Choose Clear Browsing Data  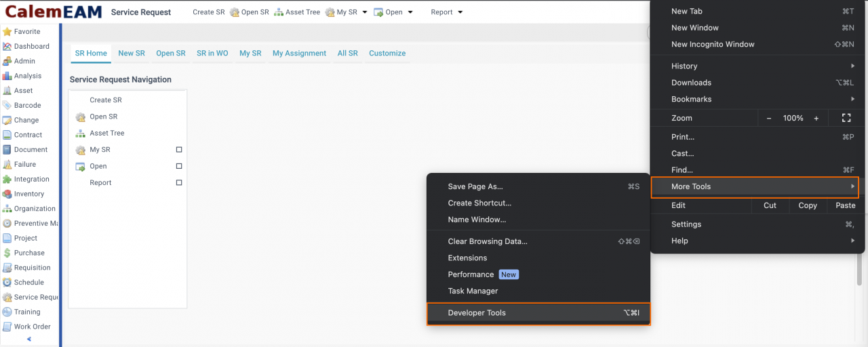(538, 241)
